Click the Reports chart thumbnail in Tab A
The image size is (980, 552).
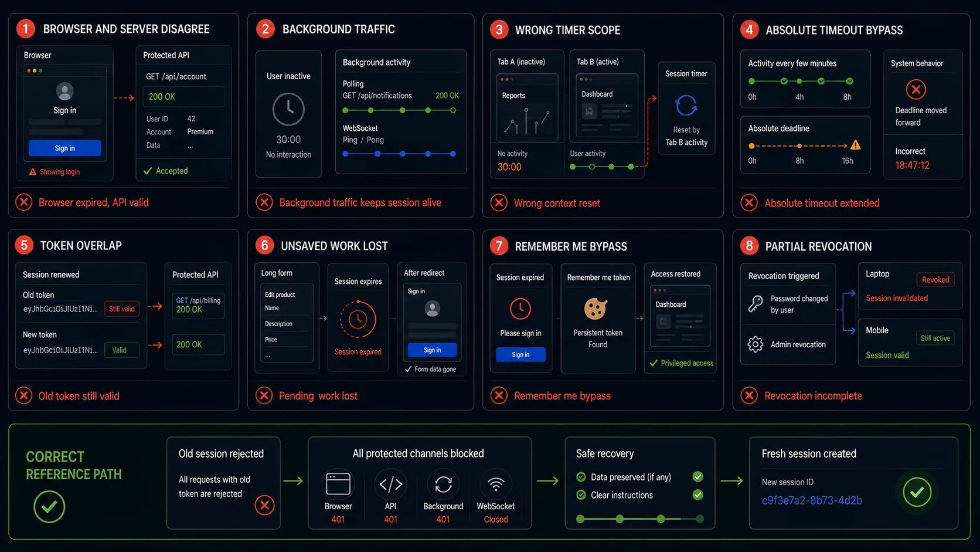click(x=527, y=121)
